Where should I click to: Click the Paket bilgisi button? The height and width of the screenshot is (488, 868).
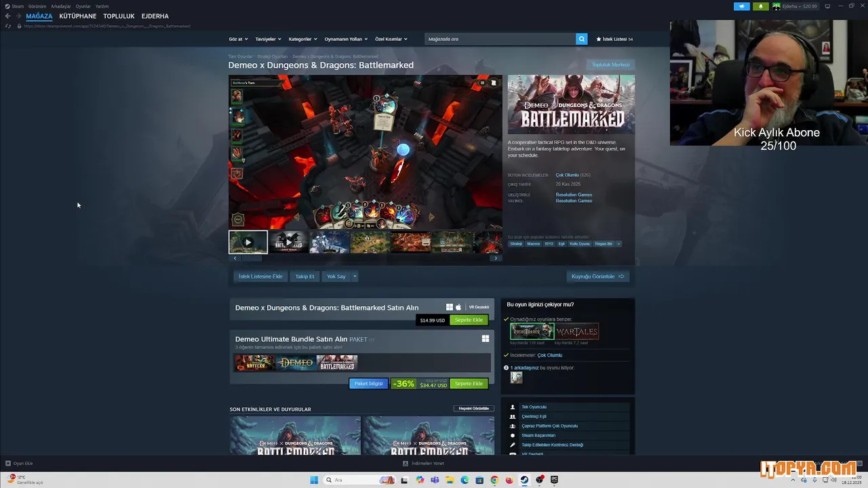coord(369,384)
